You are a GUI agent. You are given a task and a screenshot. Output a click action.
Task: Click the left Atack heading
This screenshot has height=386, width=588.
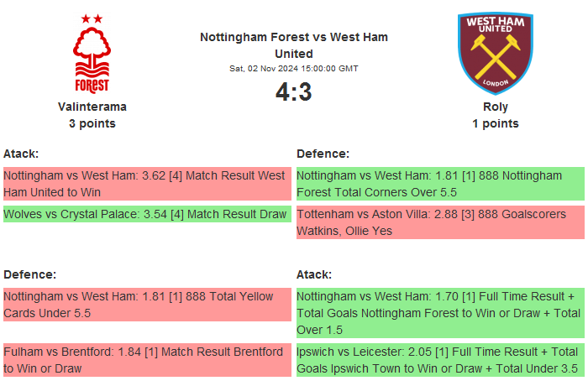pos(21,154)
